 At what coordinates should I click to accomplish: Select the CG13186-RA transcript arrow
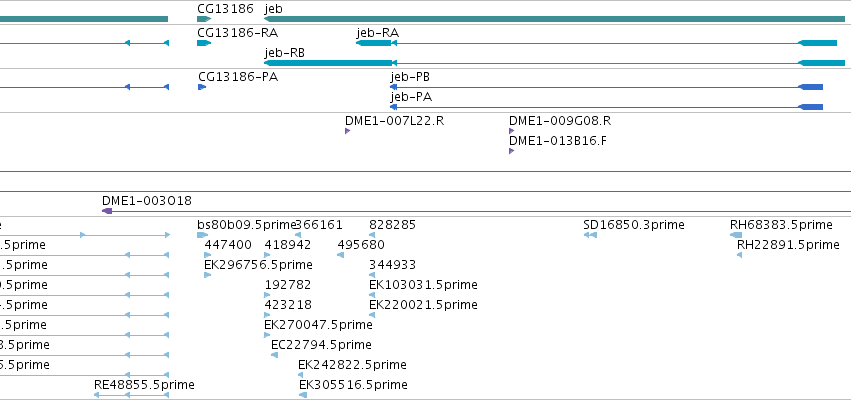click(x=204, y=43)
